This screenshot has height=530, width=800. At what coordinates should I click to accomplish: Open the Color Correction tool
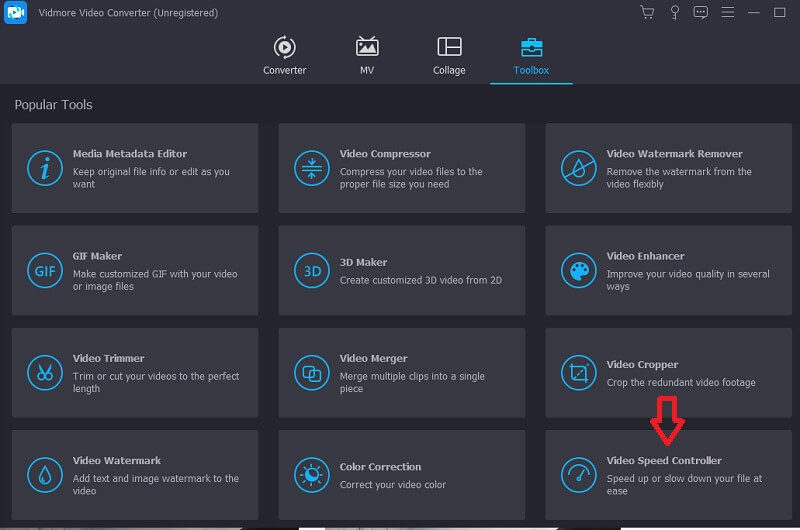pos(401,475)
